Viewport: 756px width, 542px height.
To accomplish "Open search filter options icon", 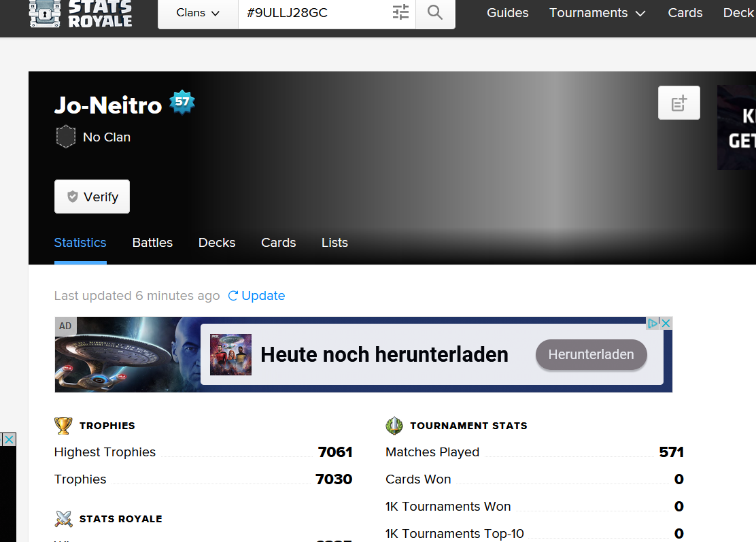I will coord(401,13).
